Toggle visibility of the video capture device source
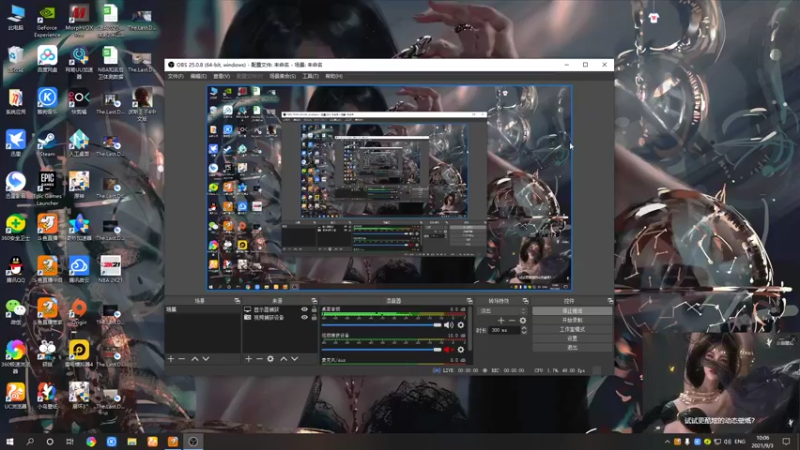 [304, 317]
